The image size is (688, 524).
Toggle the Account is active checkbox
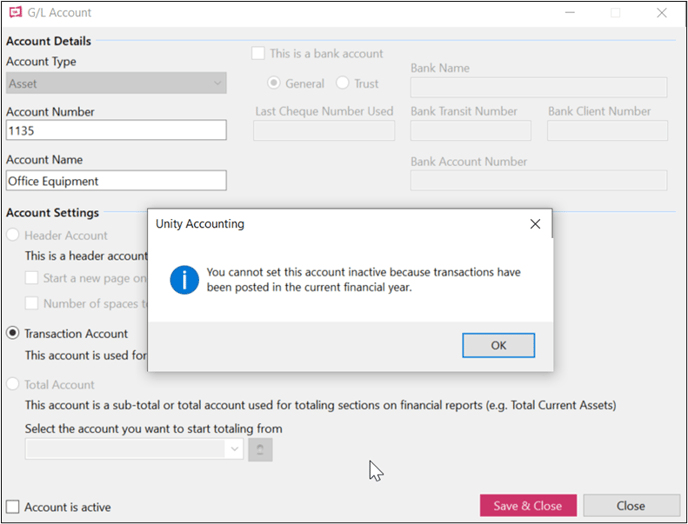[x=13, y=506]
